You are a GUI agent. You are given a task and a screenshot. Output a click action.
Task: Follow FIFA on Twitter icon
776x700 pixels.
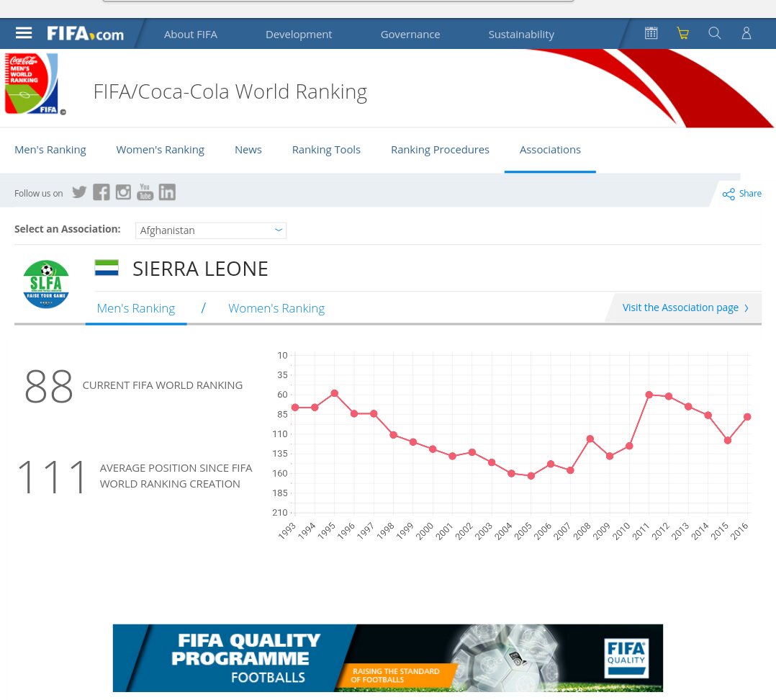(x=79, y=192)
